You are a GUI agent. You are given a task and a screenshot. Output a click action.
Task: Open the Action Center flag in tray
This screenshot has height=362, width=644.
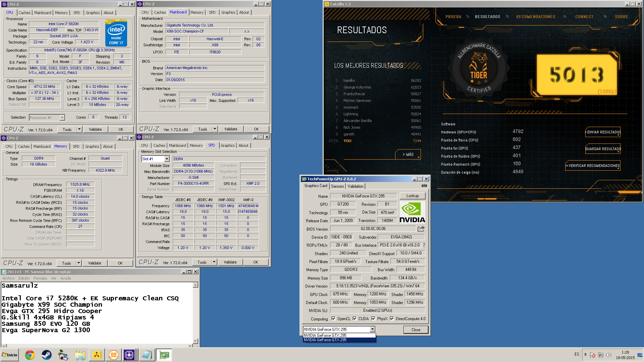(593, 355)
